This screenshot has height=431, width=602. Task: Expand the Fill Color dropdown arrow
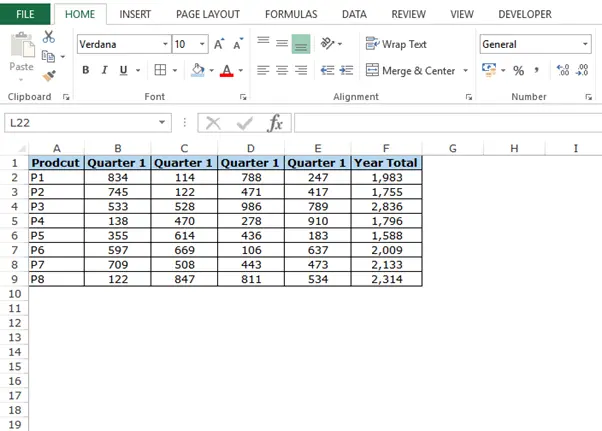pyautogui.click(x=211, y=70)
